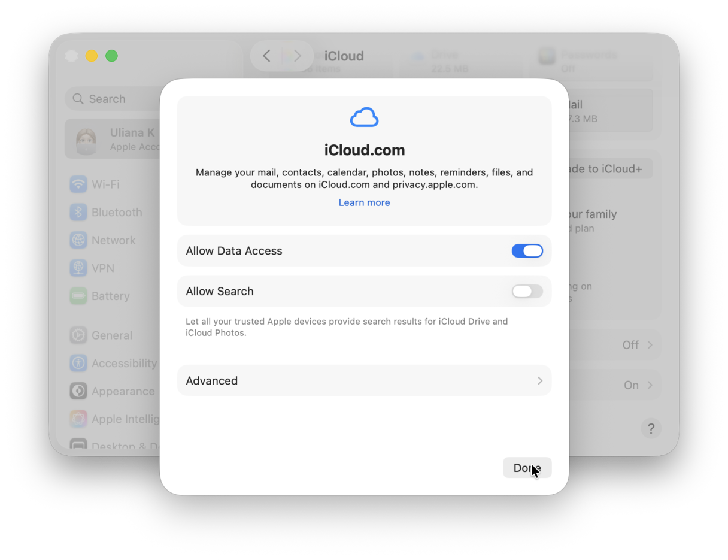The height and width of the screenshot is (560, 728).
Task: Select the Uliana K Apple Account row
Action: [113, 139]
